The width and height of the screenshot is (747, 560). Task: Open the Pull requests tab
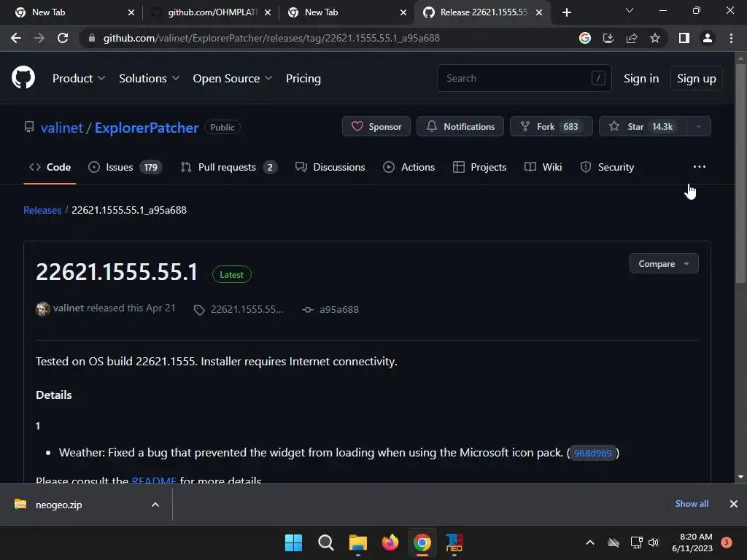[229, 167]
